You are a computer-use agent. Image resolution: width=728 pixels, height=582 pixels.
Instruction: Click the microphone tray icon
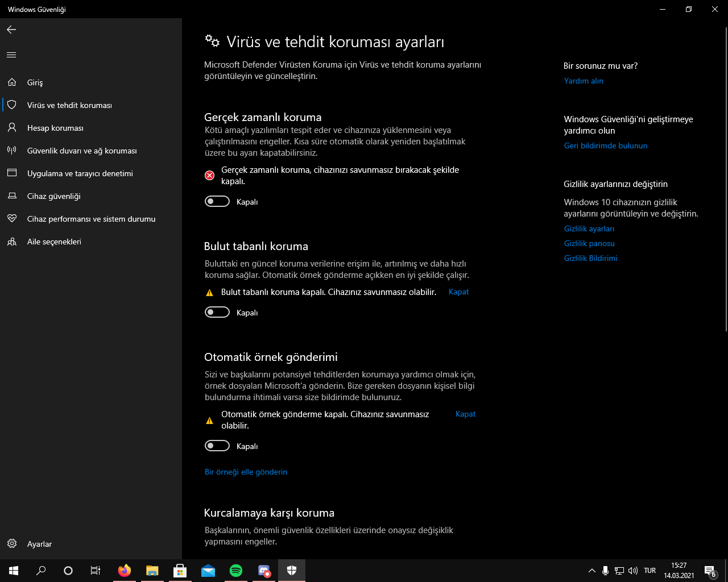[x=606, y=571]
